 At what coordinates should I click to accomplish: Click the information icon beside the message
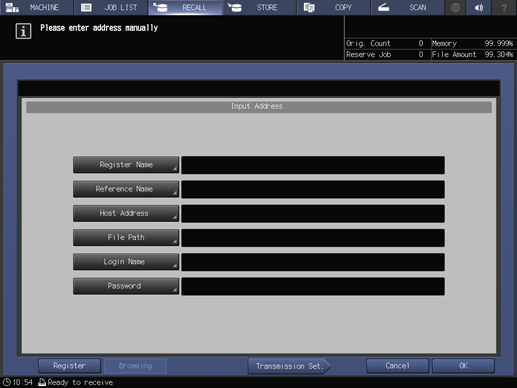[23, 31]
